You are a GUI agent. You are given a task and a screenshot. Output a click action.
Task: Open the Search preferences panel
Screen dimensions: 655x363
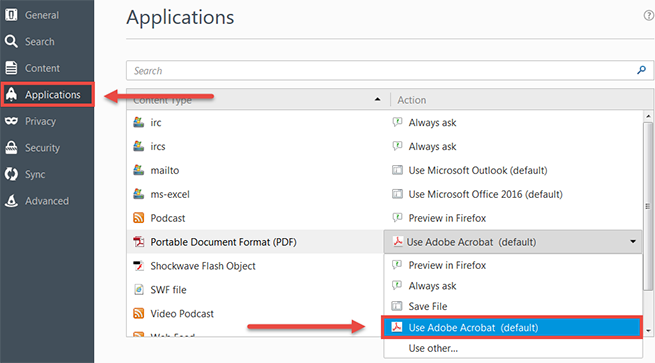[x=47, y=41]
